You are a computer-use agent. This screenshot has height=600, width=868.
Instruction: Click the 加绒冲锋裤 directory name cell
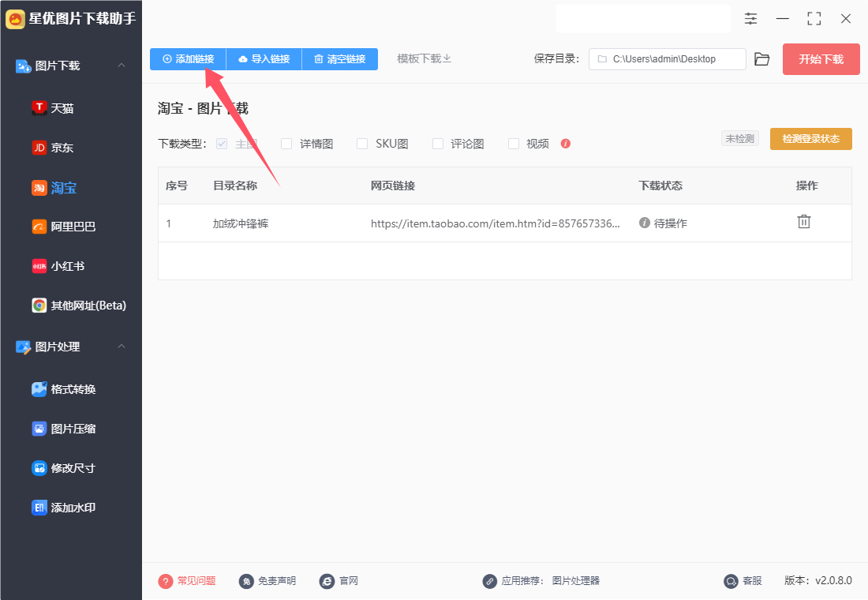241,223
